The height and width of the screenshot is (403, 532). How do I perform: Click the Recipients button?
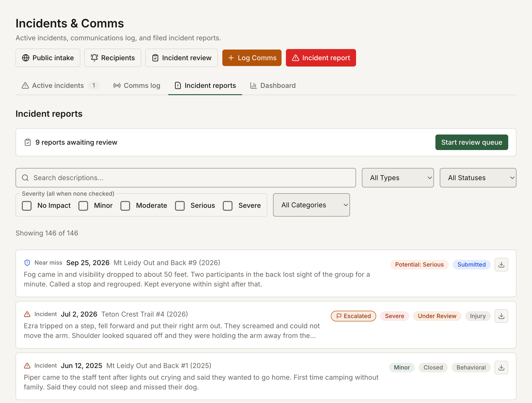pos(113,58)
